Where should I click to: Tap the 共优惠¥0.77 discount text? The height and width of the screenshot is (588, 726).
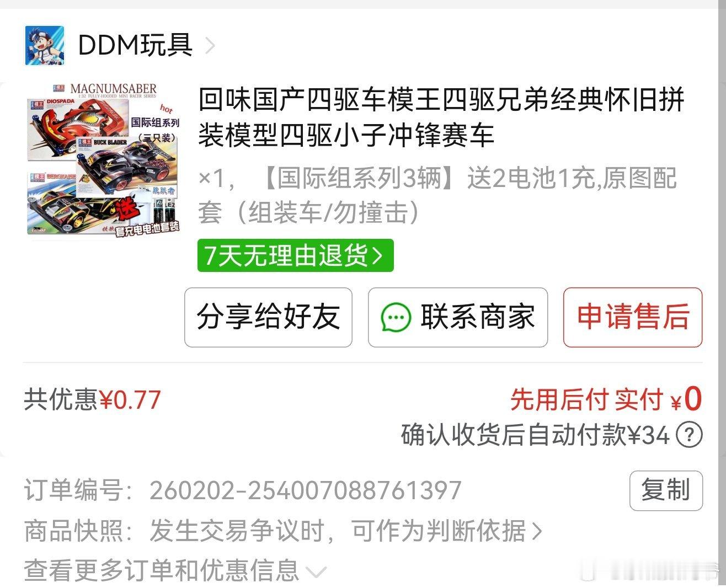[x=92, y=400]
